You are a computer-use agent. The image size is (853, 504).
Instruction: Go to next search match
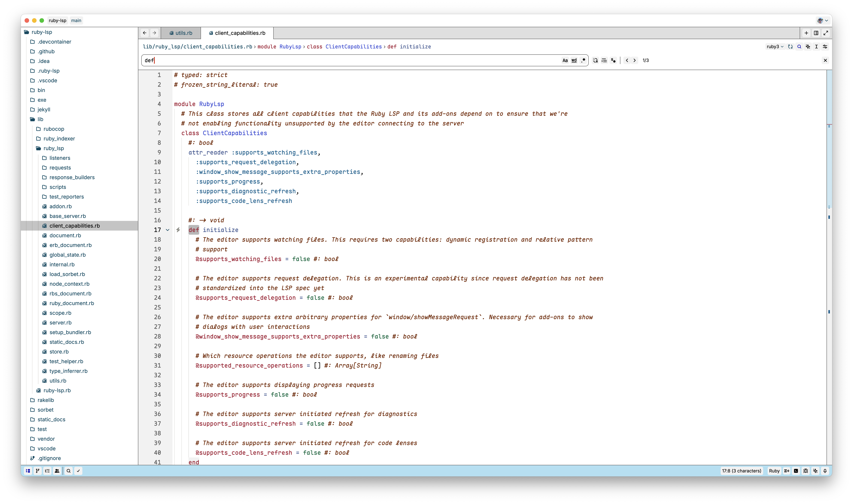click(x=635, y=61)
